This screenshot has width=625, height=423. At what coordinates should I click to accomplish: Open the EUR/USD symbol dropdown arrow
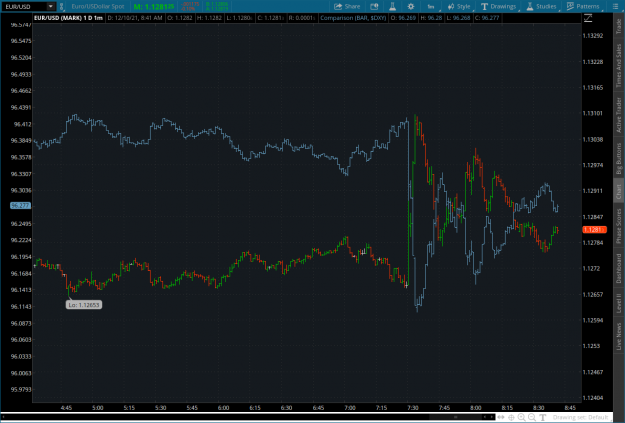[51, 6]
